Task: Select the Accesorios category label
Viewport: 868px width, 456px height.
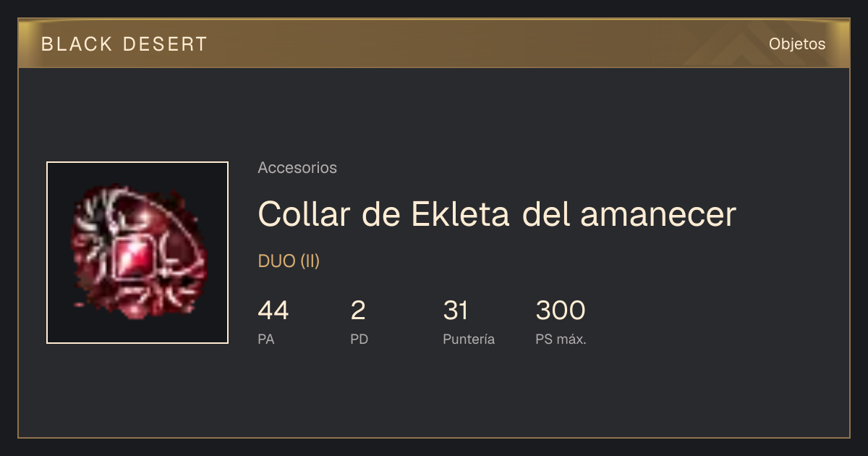Action: point(297,168)
